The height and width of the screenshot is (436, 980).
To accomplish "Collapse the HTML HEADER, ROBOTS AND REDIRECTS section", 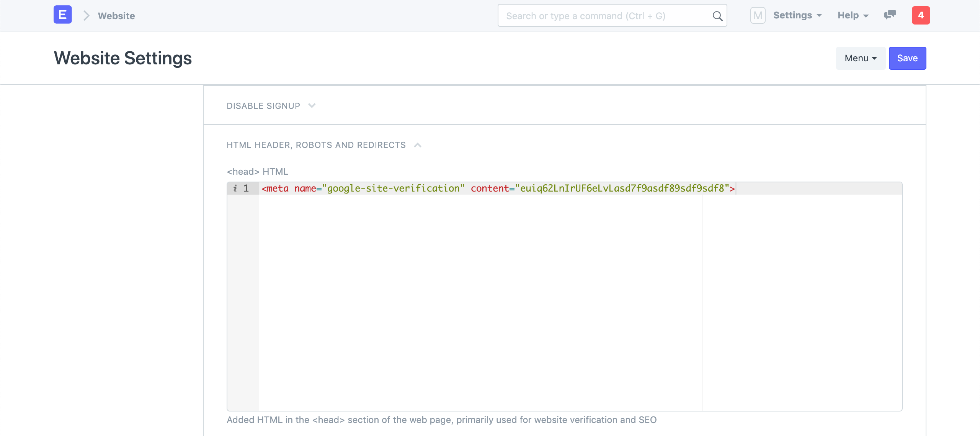I will [418, 145].
